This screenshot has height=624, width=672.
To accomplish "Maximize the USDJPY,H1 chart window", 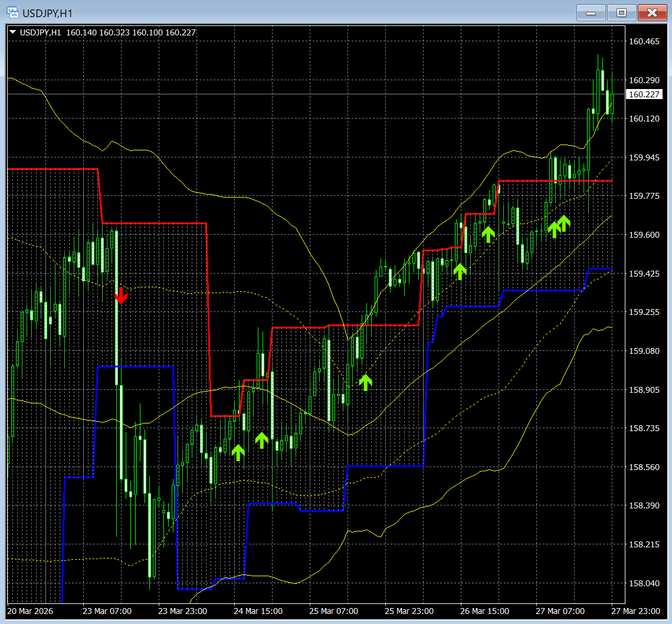I will coord(621,13).
